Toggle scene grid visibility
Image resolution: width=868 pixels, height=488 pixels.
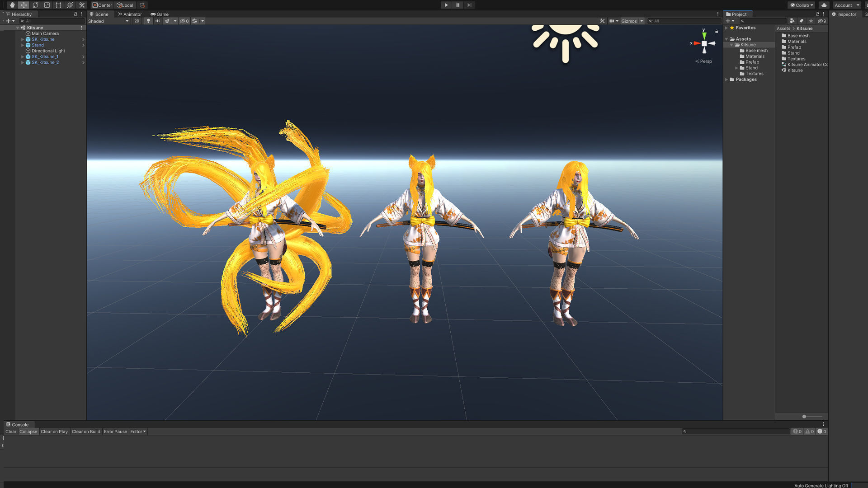pos(195,21)
